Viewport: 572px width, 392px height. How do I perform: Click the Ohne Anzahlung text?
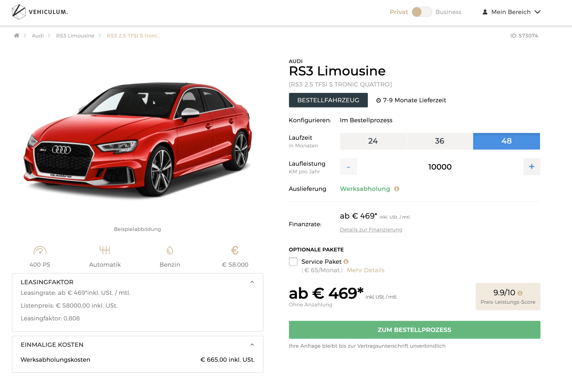pos(310,305)
